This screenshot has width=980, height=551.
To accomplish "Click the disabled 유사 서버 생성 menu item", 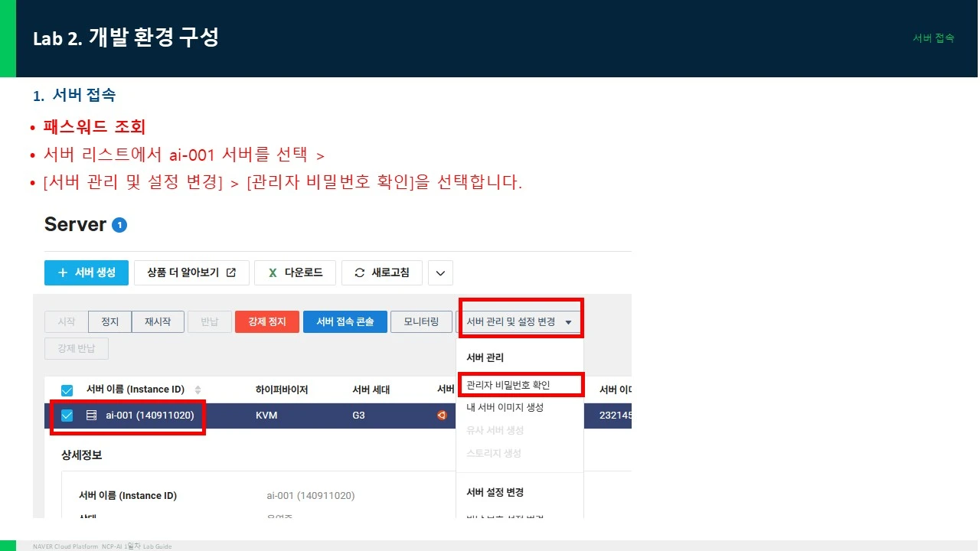I will point(495,430).
